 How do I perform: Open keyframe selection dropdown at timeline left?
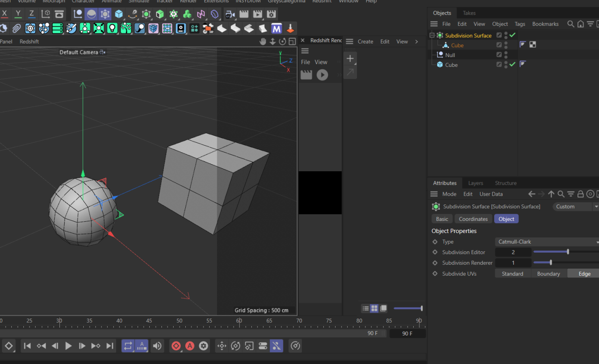8,346
